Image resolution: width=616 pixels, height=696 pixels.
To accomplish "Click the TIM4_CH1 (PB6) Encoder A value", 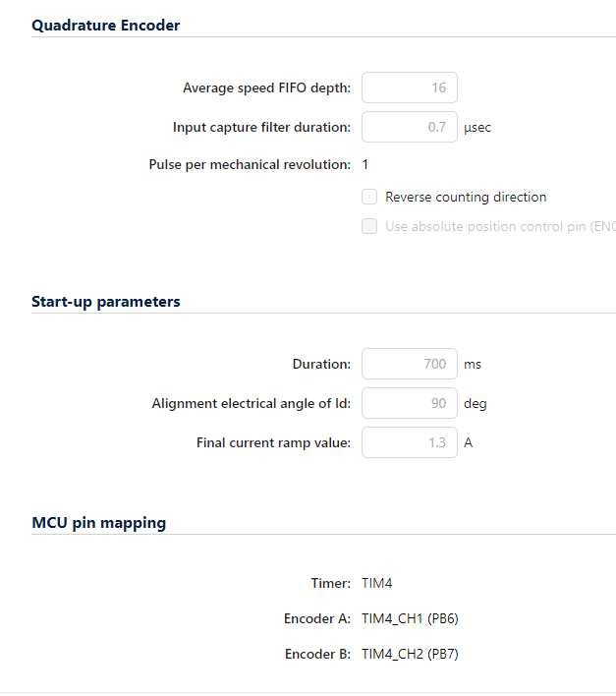I will pos(410,618).
